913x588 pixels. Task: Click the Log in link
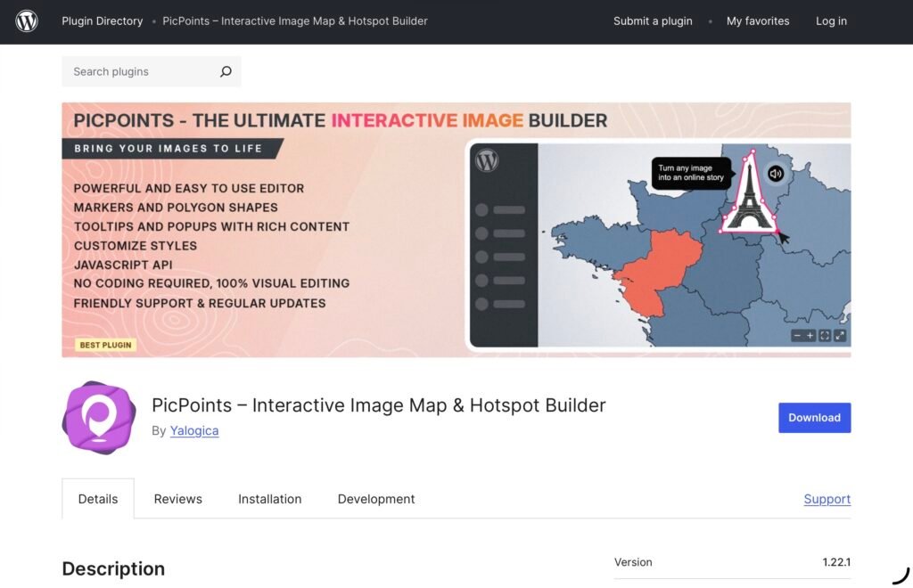click(831, 21)
